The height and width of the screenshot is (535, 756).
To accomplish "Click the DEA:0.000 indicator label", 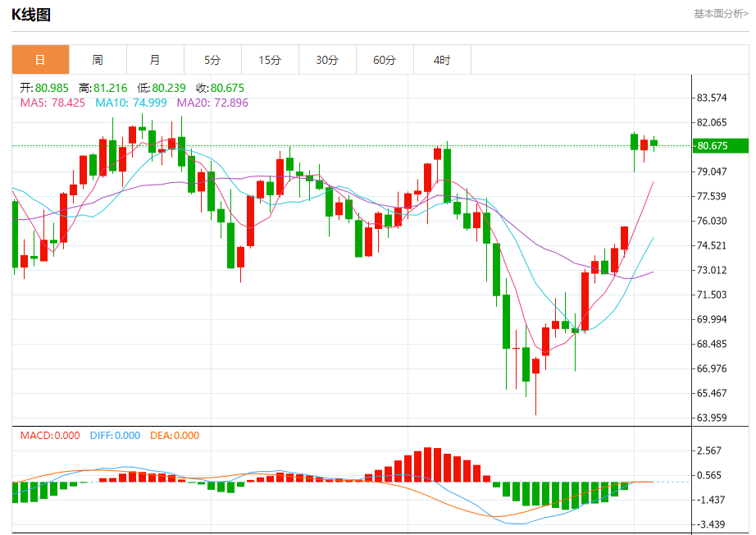I will [175, 436].
